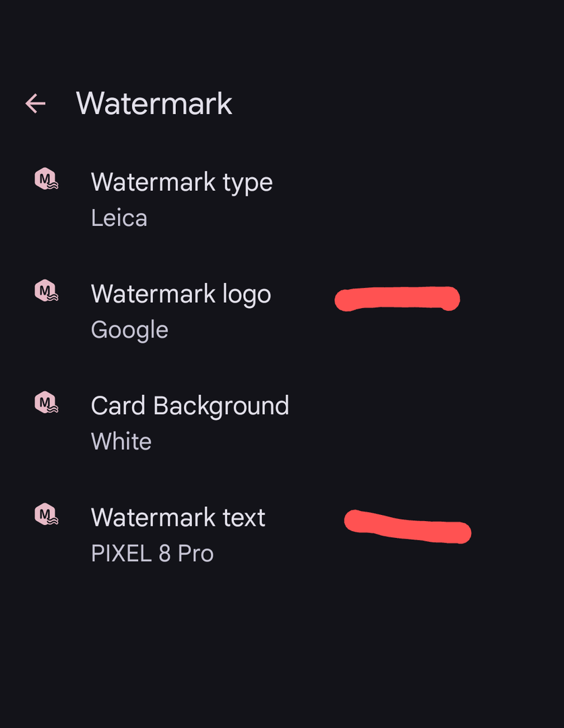Edit the PIXEL 8 Pro text value

click(152, 553)
